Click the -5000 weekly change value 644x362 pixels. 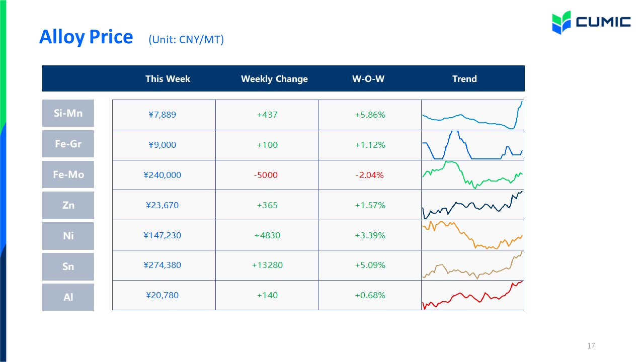pyautogui.click(x=266, y=175)
